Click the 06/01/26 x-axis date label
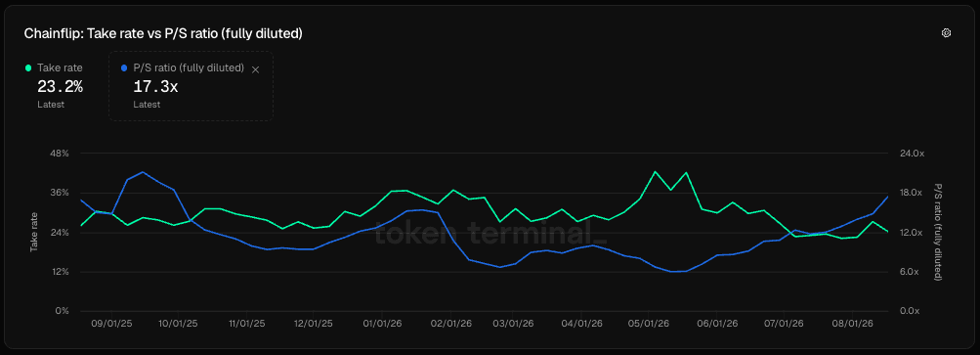 (x=717, y=324)
